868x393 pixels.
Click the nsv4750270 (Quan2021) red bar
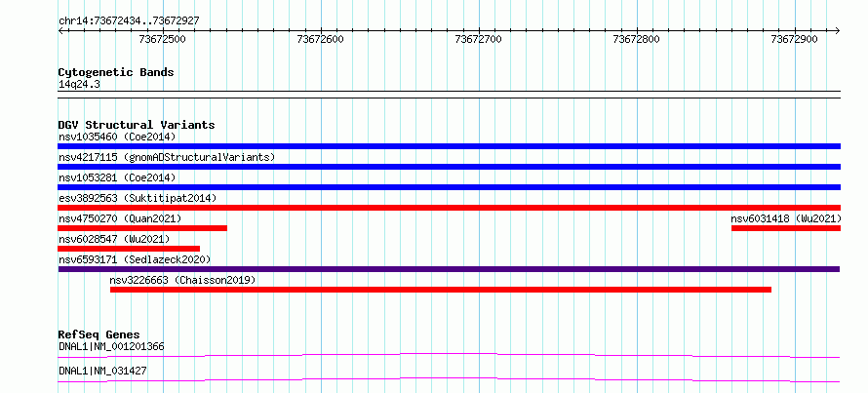[x=142, y=228]
